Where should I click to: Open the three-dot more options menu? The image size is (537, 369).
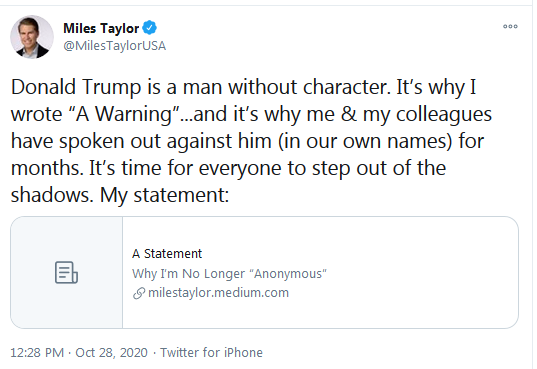[510, 26]
